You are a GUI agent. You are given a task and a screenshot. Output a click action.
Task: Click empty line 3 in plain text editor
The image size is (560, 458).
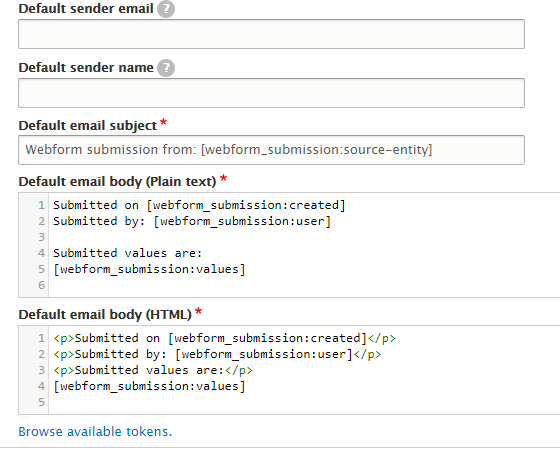[x=304, y=237]
